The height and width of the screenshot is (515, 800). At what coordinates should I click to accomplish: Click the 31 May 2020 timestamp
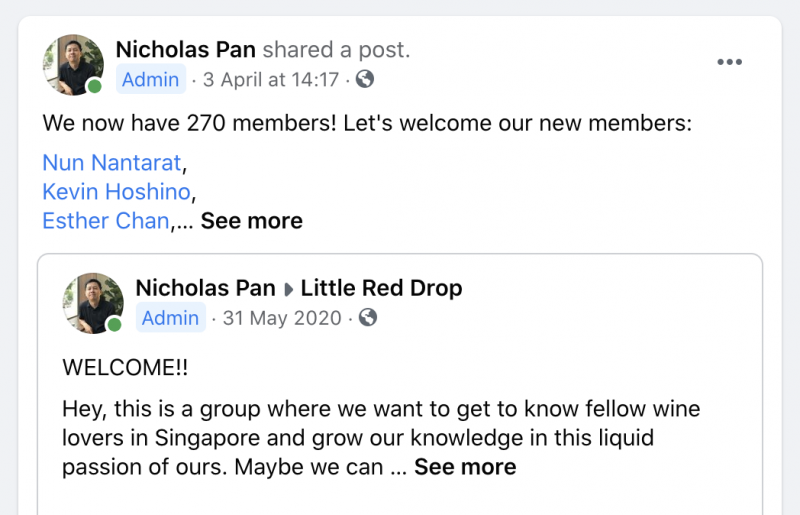tap(282, 318)
